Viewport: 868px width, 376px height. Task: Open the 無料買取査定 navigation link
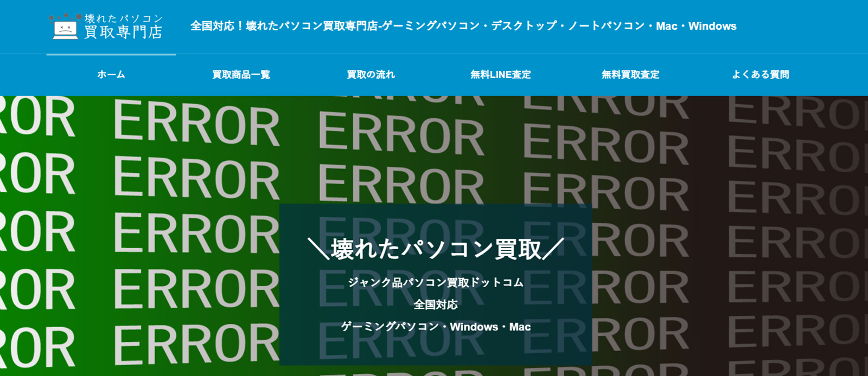630,75
